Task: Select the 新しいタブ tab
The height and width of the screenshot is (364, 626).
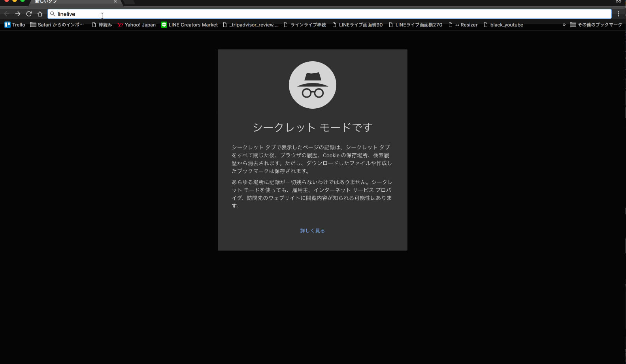Action: click(x=75, y=2)
